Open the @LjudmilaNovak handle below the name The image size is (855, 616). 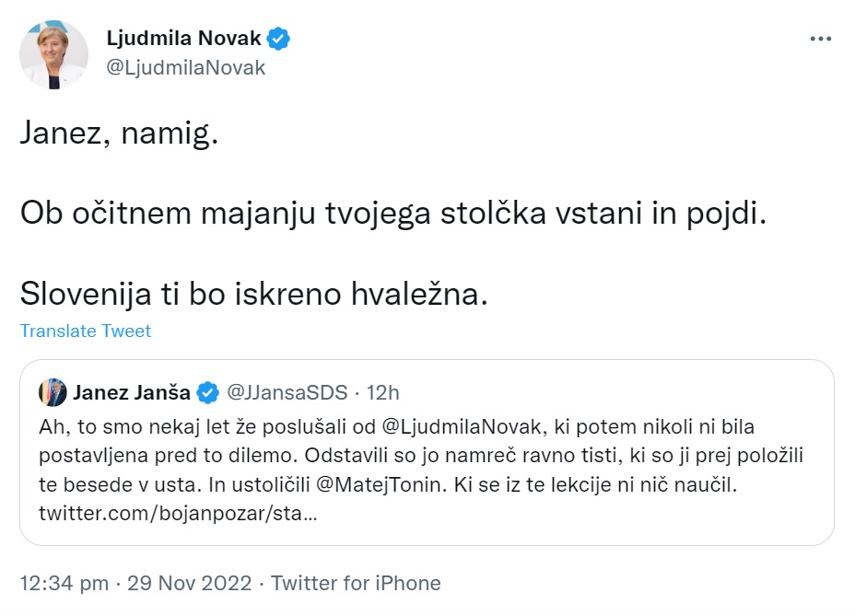click(x=185, y=68)
